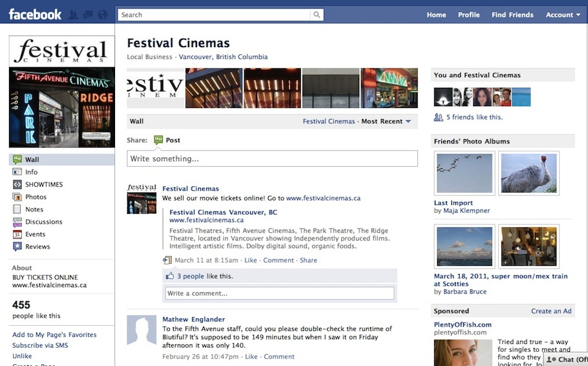Image resolution: width=588 pixels, height=366 pixels.
Task: Open notifications globe icon
Action: tap(102, 15)
